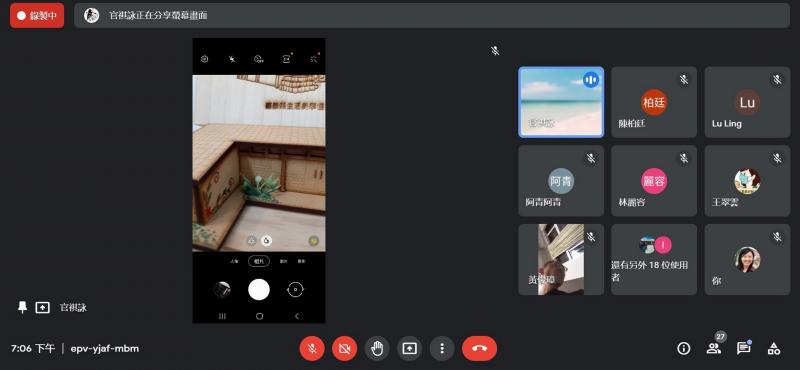800x370 pixels.
Task: Click the muted mic icon on the 你 tile
Action: (777, 237)
